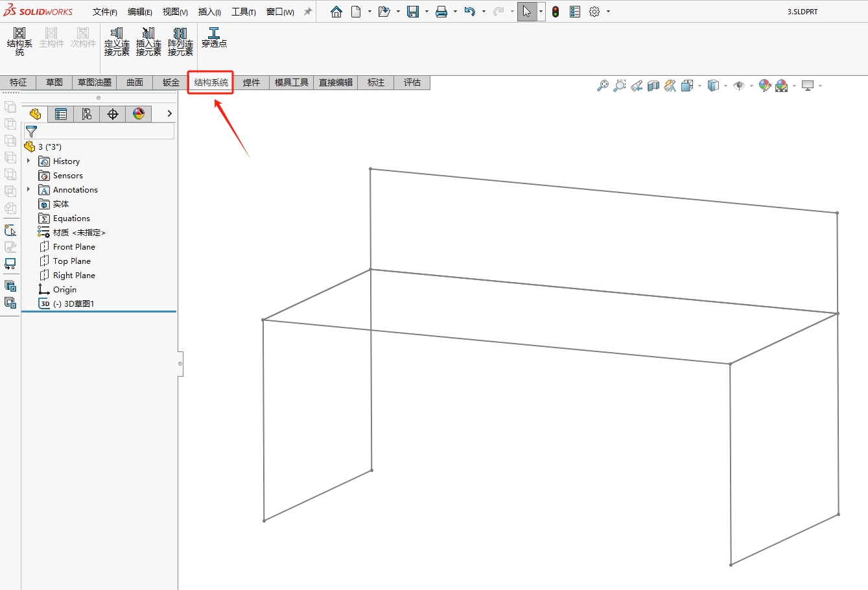Create a new document
The height and width of the screenshot is (590, 868).
356,12
